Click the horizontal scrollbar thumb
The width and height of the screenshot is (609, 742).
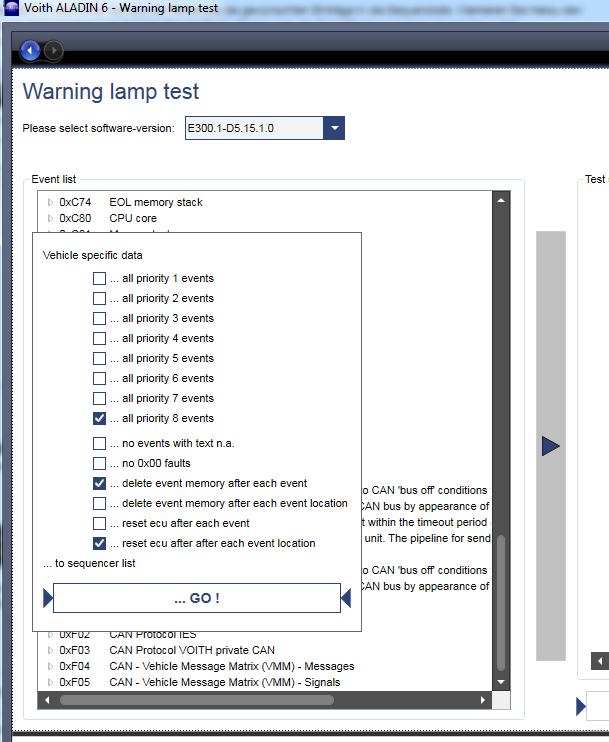pos(197,700)
